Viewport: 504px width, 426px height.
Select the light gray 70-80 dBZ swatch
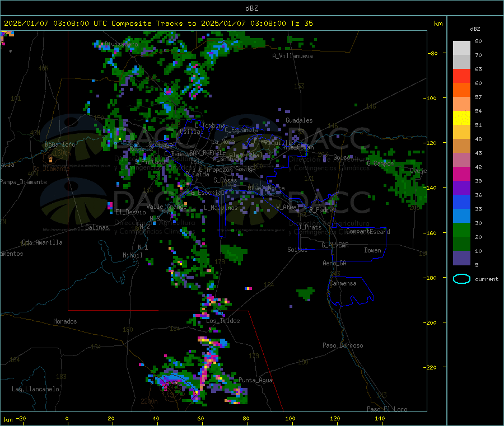pyautogui.click(x=461, y=48)
